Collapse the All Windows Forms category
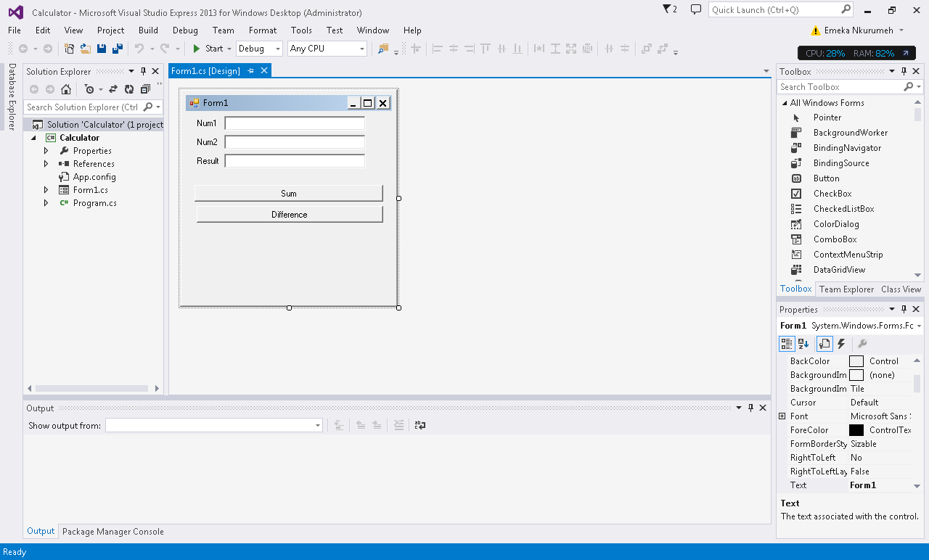 [785, 103]
